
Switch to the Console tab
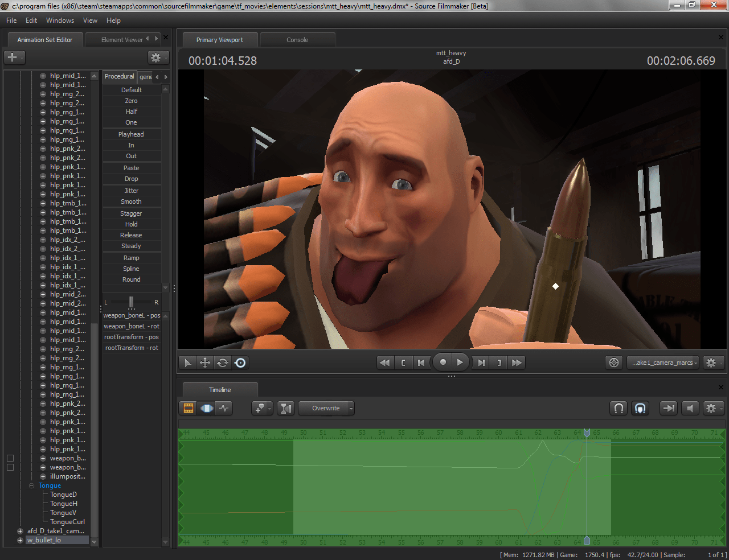point(297,40)
